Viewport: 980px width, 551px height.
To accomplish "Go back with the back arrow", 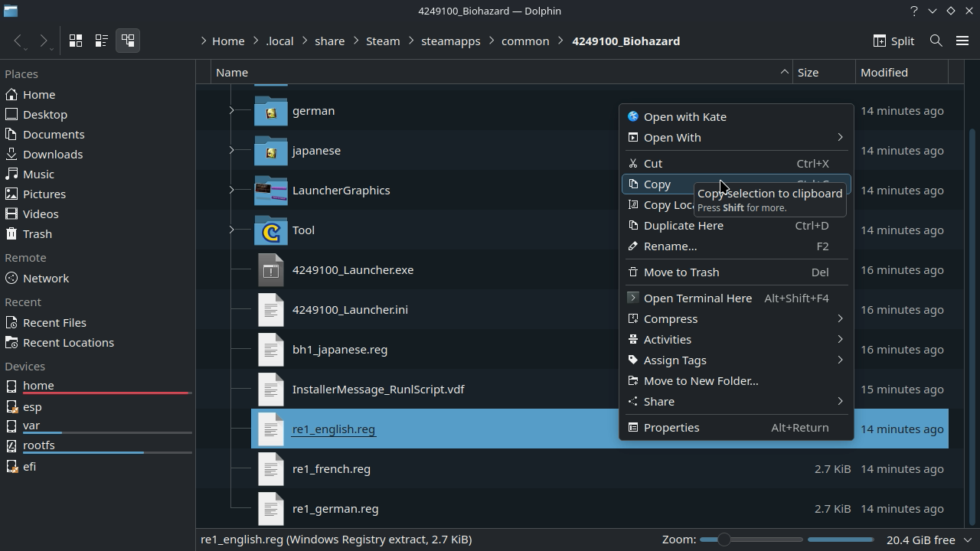I will (x=18, y=41).
